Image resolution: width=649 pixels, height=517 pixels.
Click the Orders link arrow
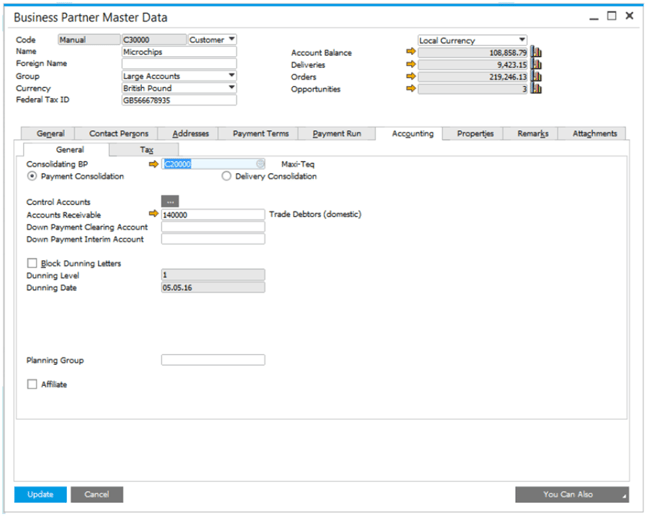pos(411,76)
